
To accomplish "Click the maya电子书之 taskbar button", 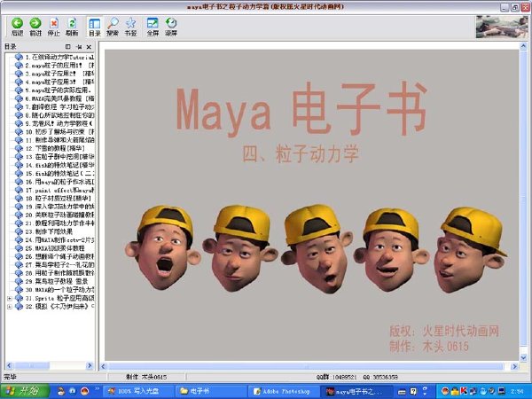I will 356,391.
